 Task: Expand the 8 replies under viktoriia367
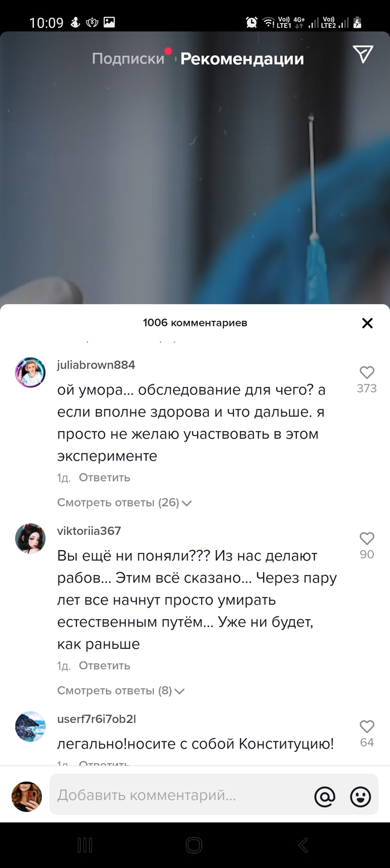[x=120, y=691]
